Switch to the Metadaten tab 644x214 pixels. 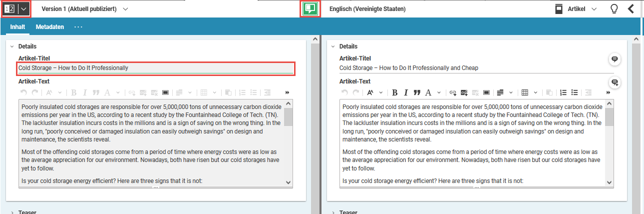pos(50,27)
